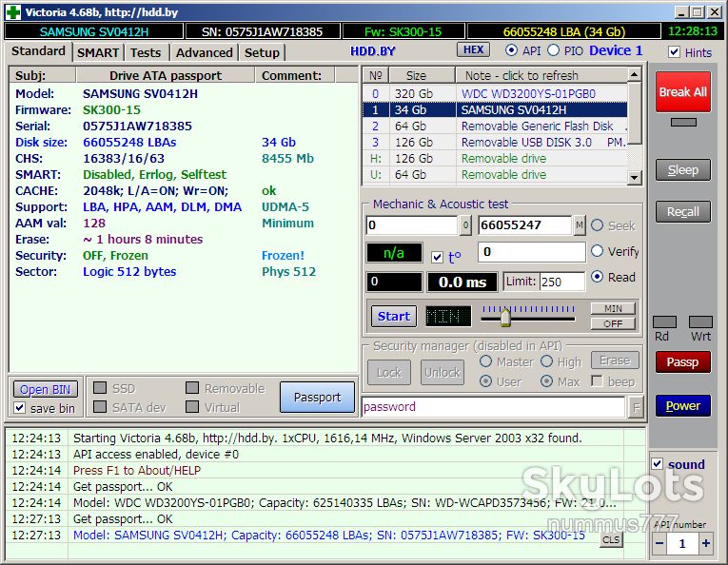Screen dimensions: 728x565
Task: Click the 'Press F1 to About/HELP' log line
Action: click(x=137, y=471)
